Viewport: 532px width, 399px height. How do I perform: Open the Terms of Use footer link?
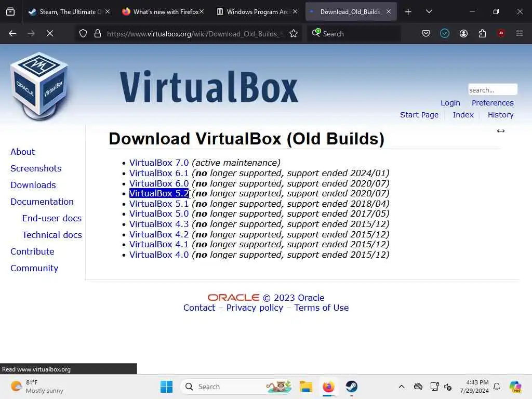(x=321, y=308)
